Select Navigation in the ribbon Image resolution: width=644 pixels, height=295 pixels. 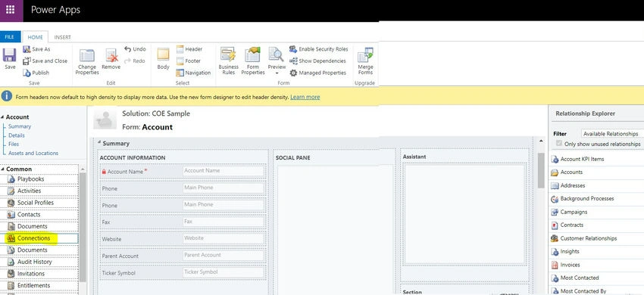[x=193, y=73]
